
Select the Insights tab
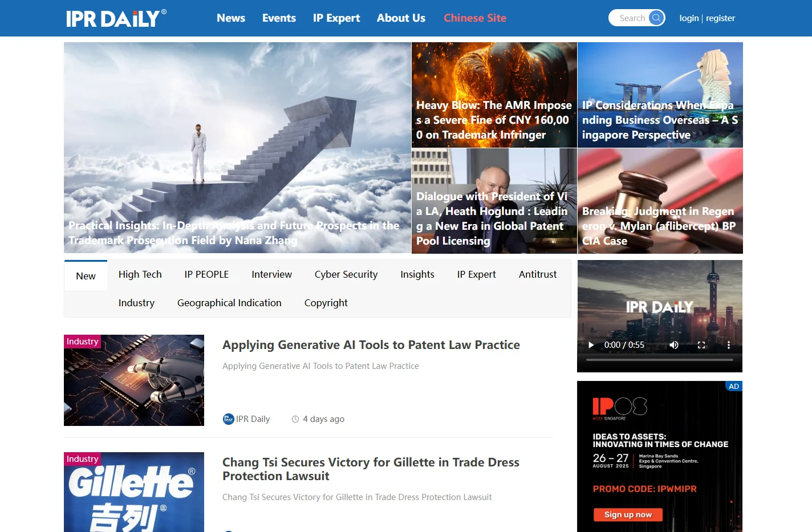[417, 274]
